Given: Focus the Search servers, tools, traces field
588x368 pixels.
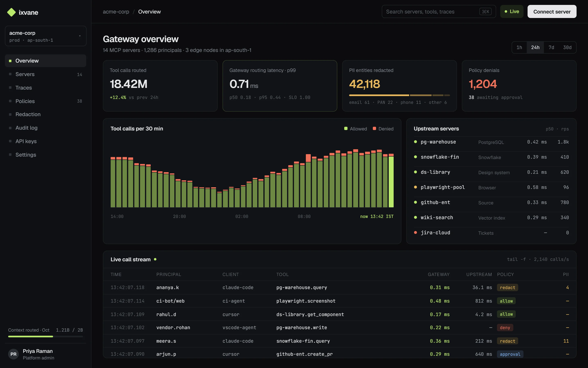Looking at the screenshot, I should [x=439, y=11].
